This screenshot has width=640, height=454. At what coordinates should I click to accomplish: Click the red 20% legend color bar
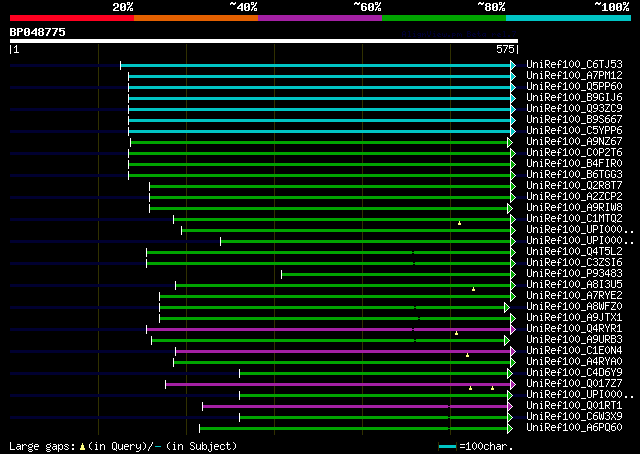pyautogui.click(x=72, y=18)
